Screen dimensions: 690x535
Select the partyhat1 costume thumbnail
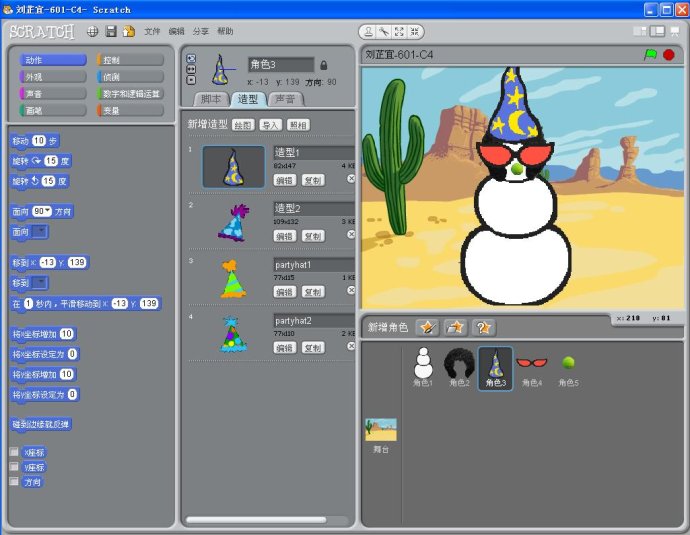pos(233,279)
